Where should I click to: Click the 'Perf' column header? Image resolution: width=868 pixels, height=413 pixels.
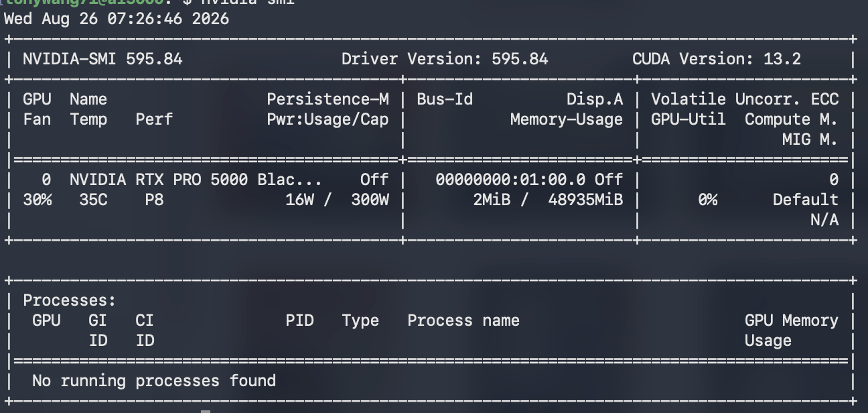[154, 119]
